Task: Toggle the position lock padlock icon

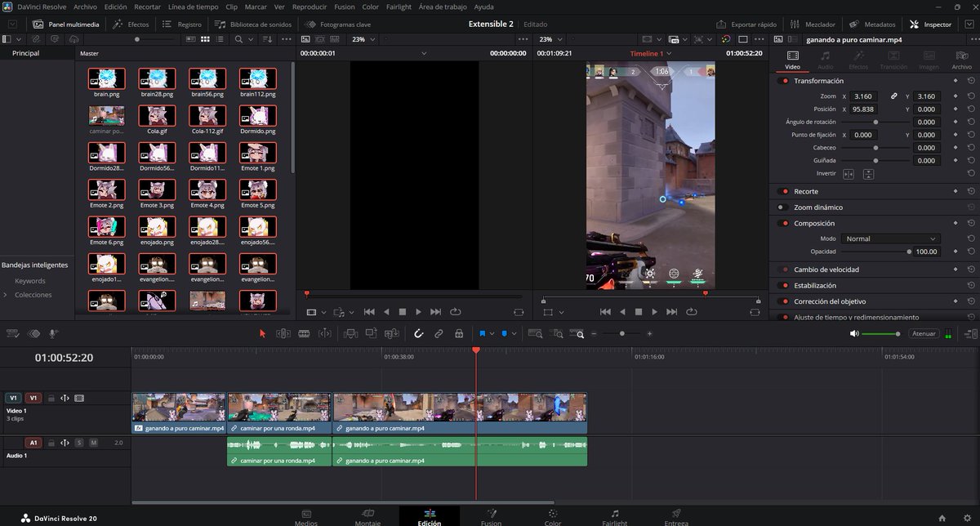Action: [x=459, y=333]
